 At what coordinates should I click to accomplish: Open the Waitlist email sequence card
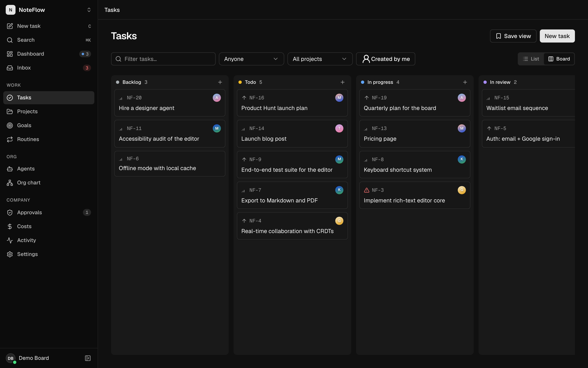coord(528,103)
